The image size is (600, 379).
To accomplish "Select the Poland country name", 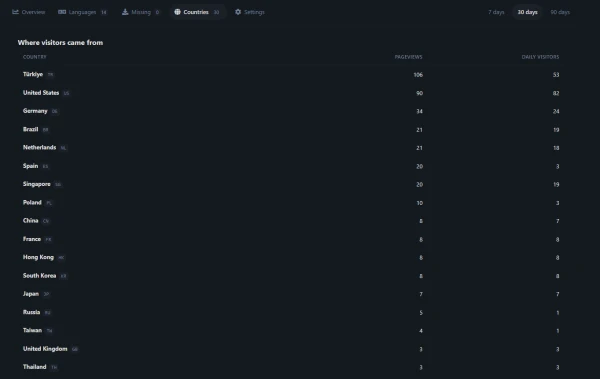I will pos(32,203).
